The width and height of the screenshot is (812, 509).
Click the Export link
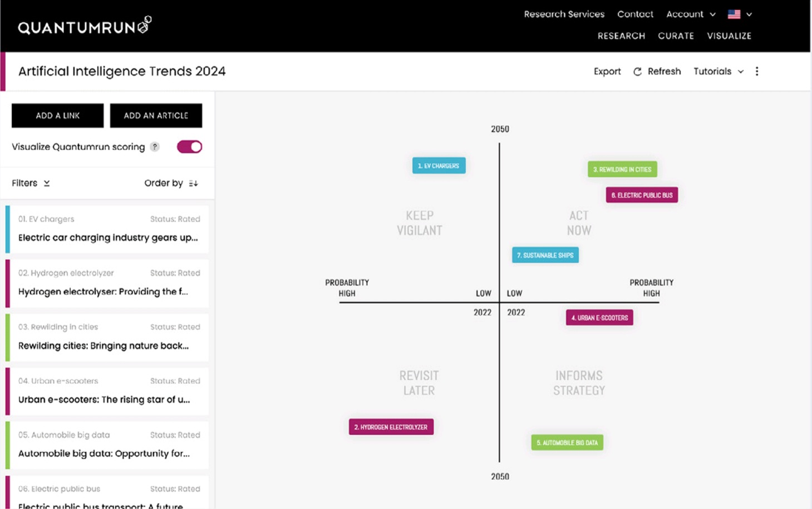tap(607, 71)
